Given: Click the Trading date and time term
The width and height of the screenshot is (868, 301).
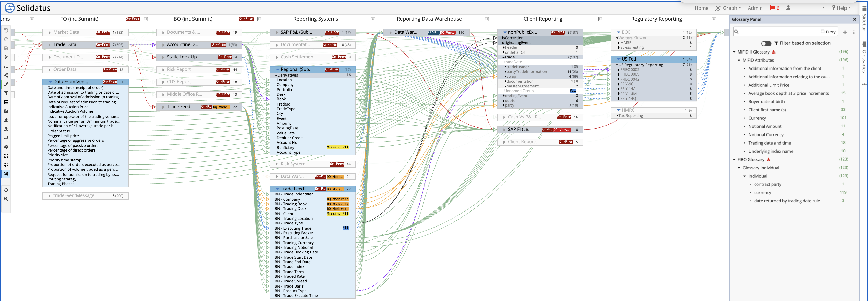Looking at the screenshot, I should pyautogui.click(x=770, y=143).
